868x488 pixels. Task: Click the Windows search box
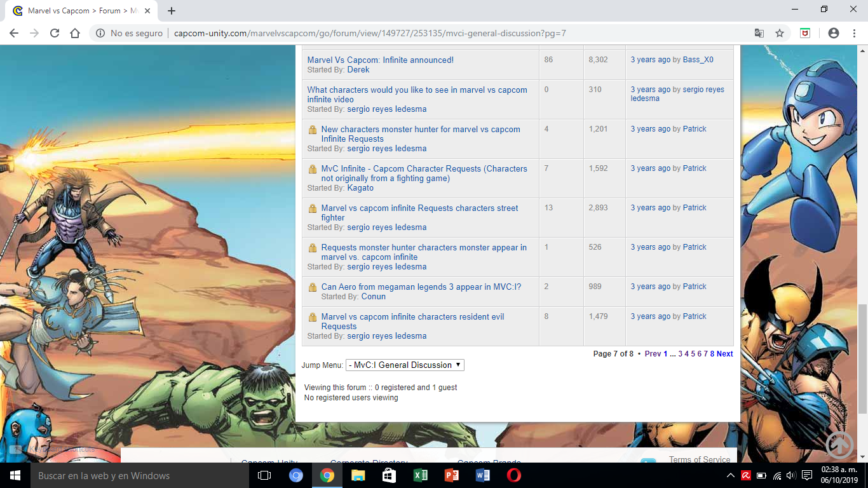click(139, 475)
